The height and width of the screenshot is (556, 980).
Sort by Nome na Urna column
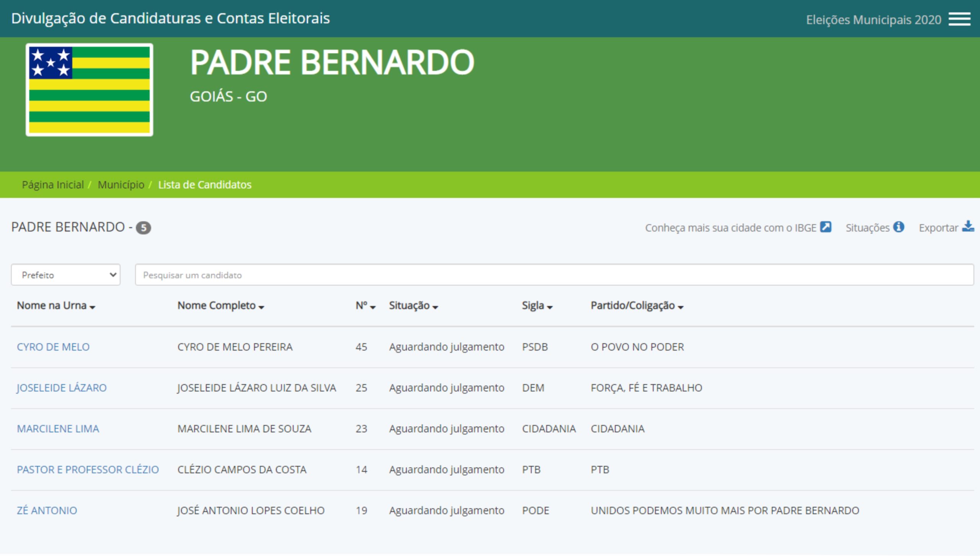coord(56,306)
